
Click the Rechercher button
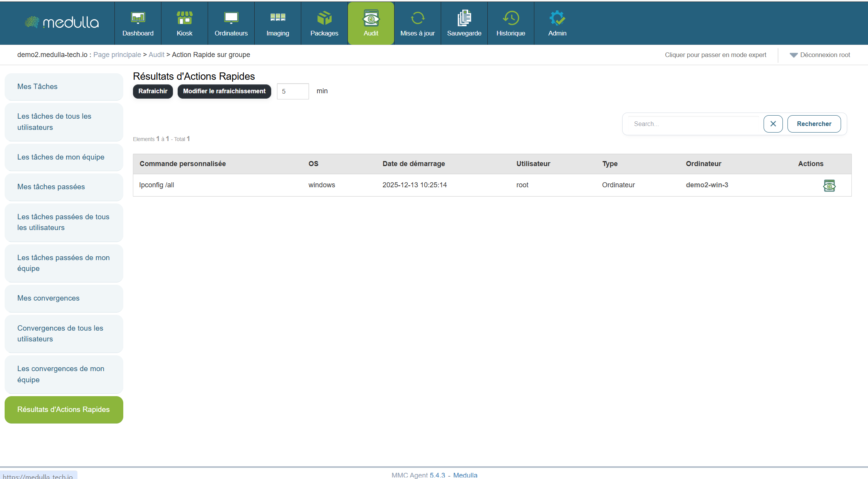pos(814,124)
